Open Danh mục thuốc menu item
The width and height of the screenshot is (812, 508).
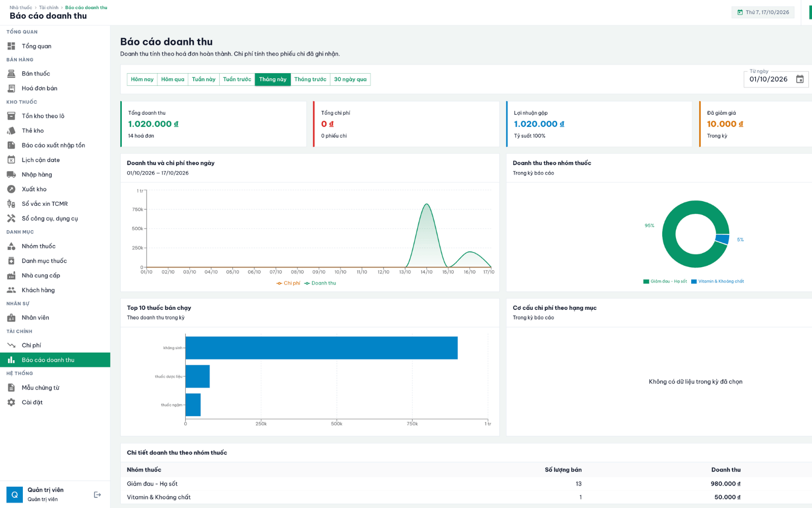[55, 261]
